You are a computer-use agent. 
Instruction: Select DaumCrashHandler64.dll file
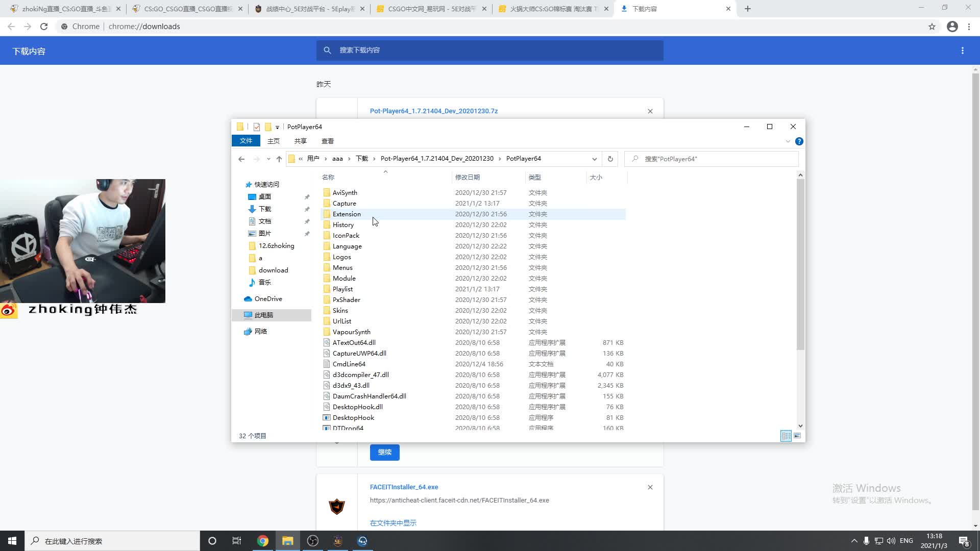369,396
